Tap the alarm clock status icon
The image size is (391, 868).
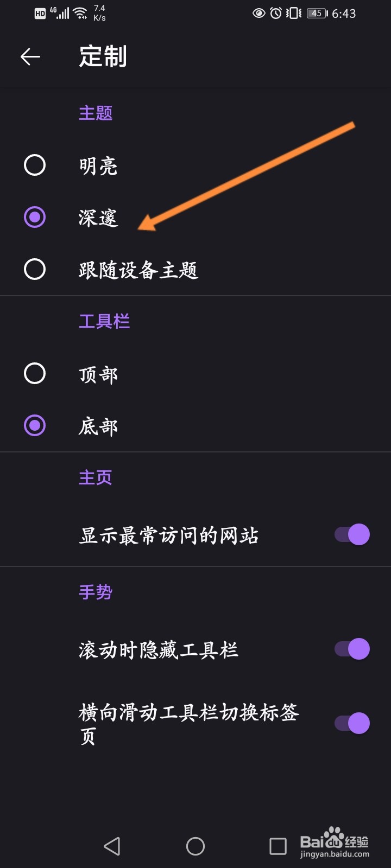point(276,13)
